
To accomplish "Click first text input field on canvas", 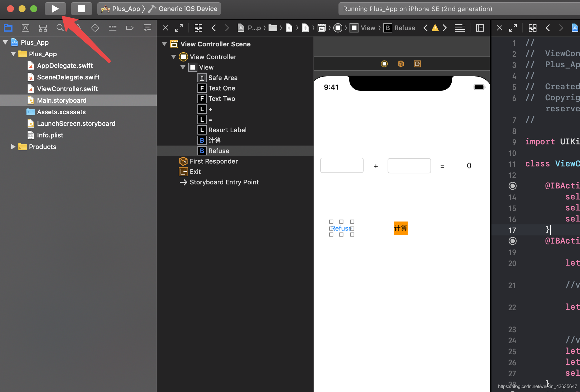I will point(342,165).
